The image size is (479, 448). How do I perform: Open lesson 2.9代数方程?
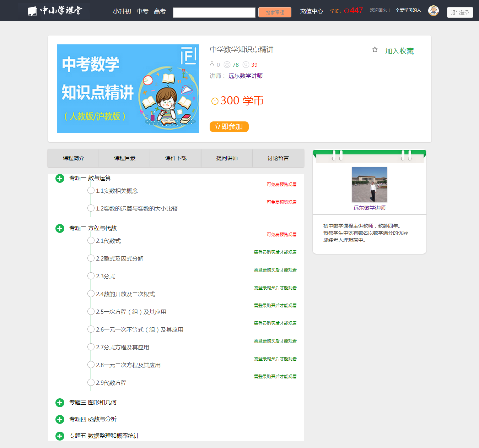(111, 383)
